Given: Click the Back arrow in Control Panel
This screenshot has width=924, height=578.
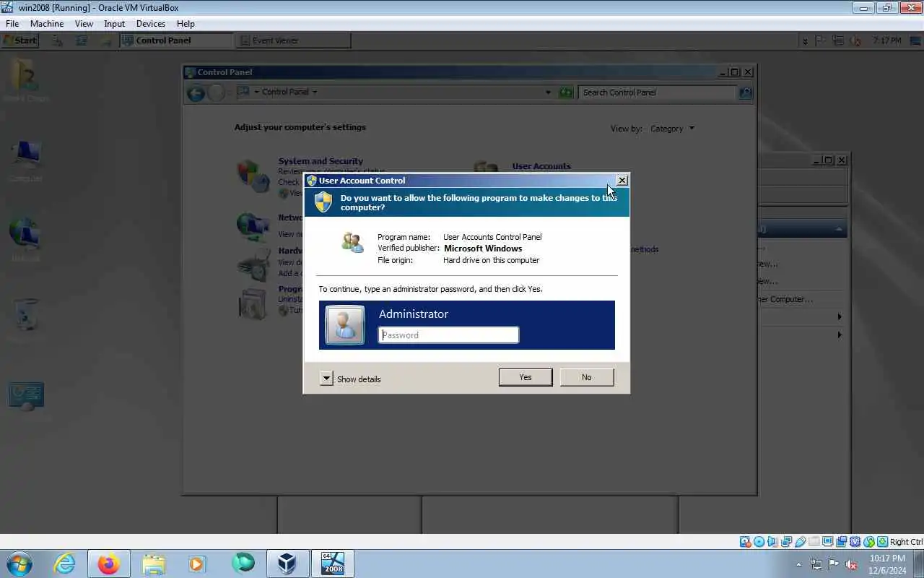Looking at the screenshot, I should click(196, 92).
